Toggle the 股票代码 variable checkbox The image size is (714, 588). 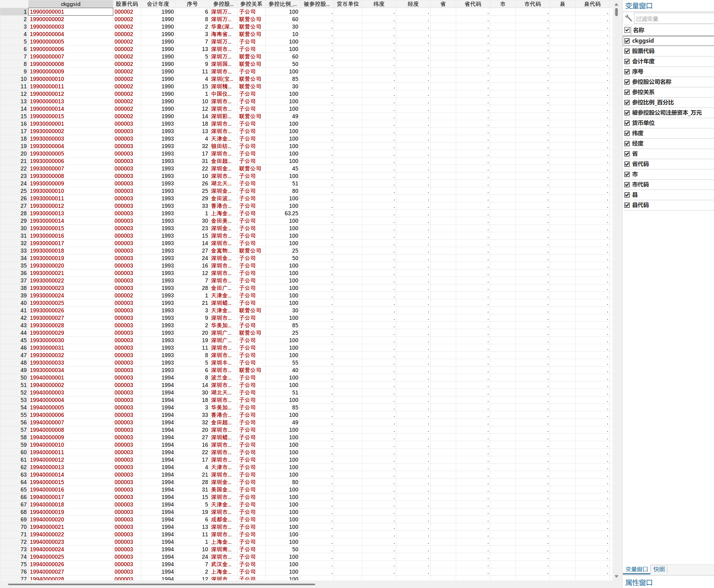(x=627, y=51)
